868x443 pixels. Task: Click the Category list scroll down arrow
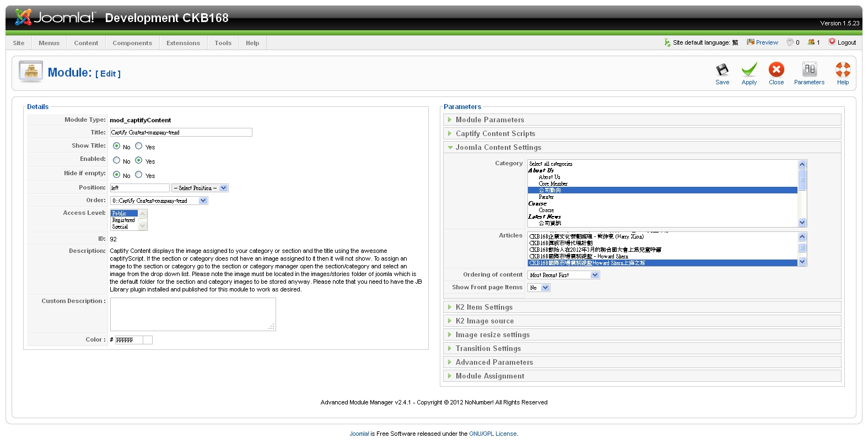(x=802, y=223)
